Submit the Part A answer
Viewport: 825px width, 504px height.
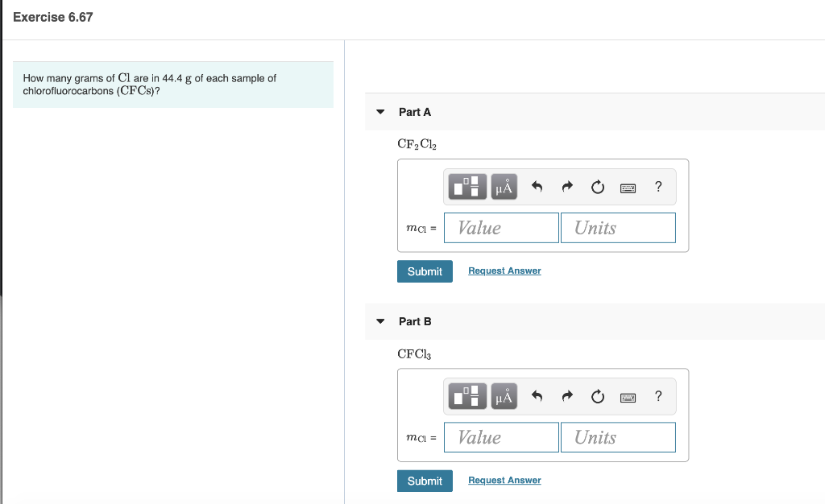[425, 271]
